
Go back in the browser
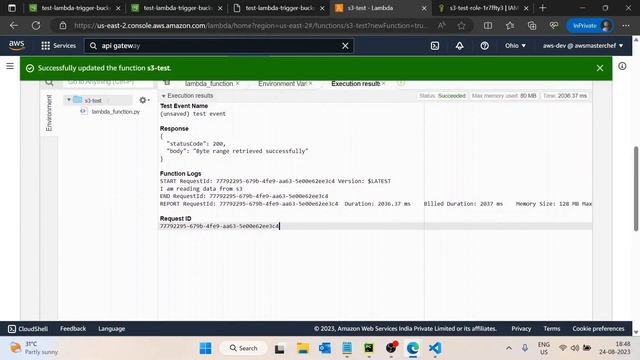click(x=14, y=26)
